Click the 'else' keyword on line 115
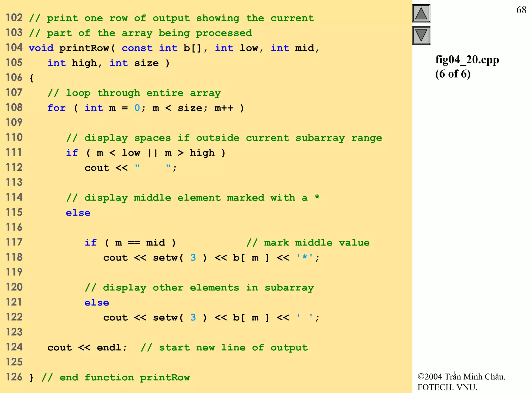The width and height of the screenshot is (532, 399). pos(78,213)
